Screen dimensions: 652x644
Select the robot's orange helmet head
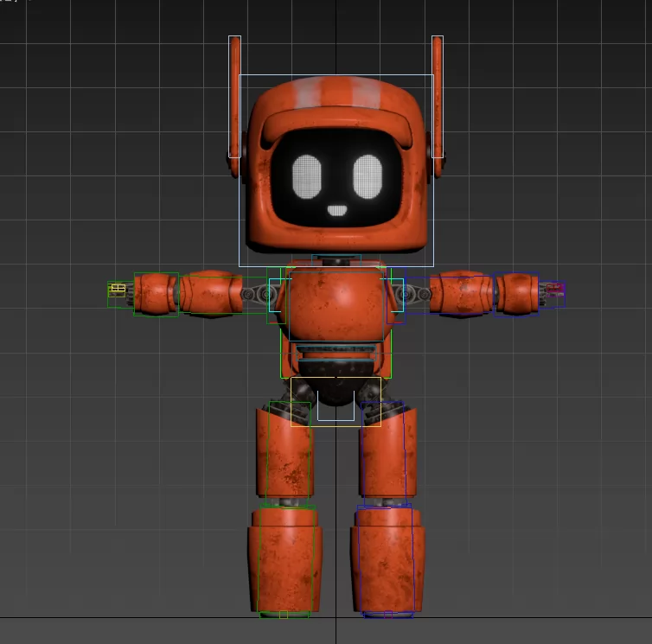[337, 166]
